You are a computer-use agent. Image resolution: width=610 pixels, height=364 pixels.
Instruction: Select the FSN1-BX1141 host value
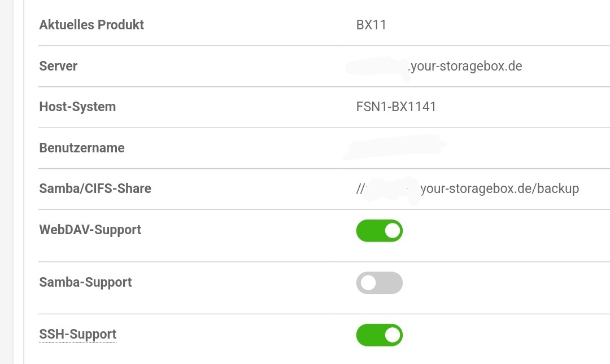point(396,107)
